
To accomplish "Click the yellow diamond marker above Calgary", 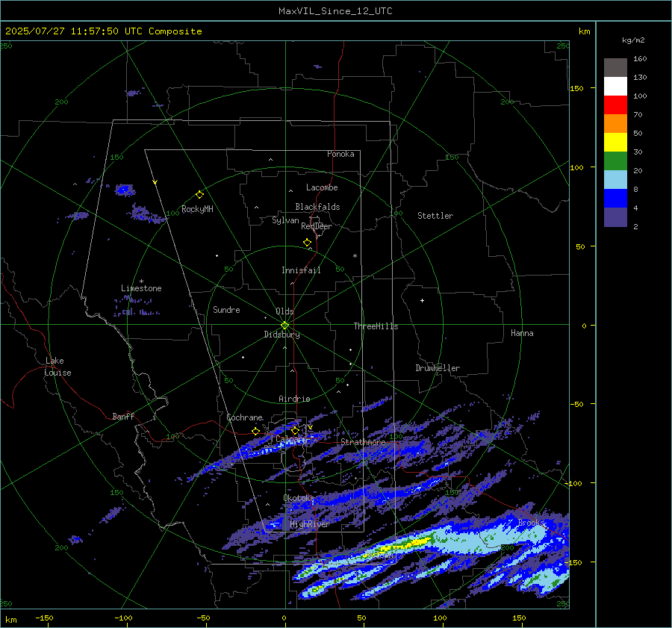I will [x=295, y=430].
